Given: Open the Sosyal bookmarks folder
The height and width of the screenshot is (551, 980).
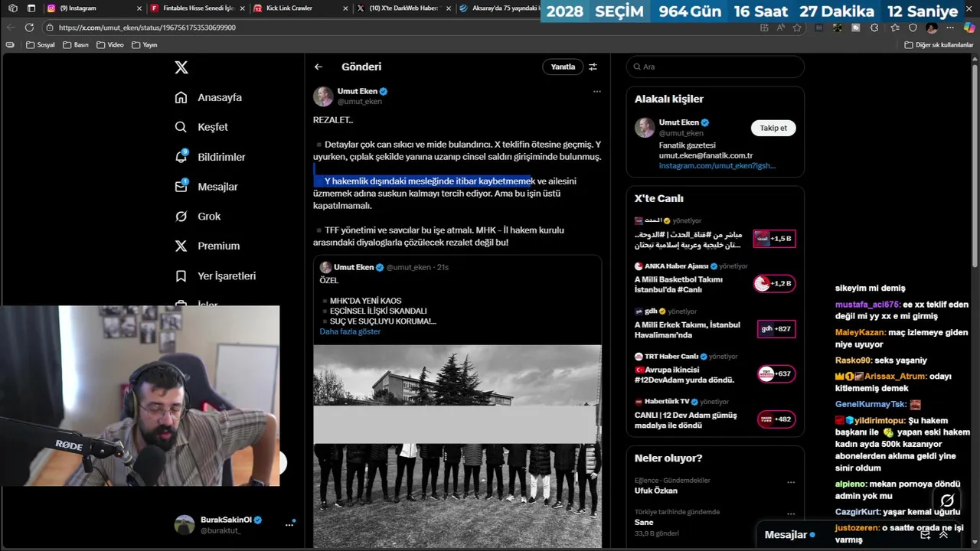Looking at the screenshot, I should 41,45.
